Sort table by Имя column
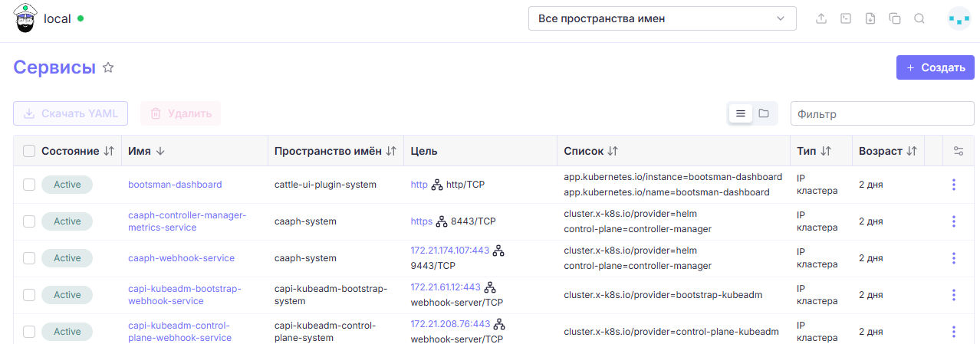This screenshot has width=980, height=344. (146, 151)
